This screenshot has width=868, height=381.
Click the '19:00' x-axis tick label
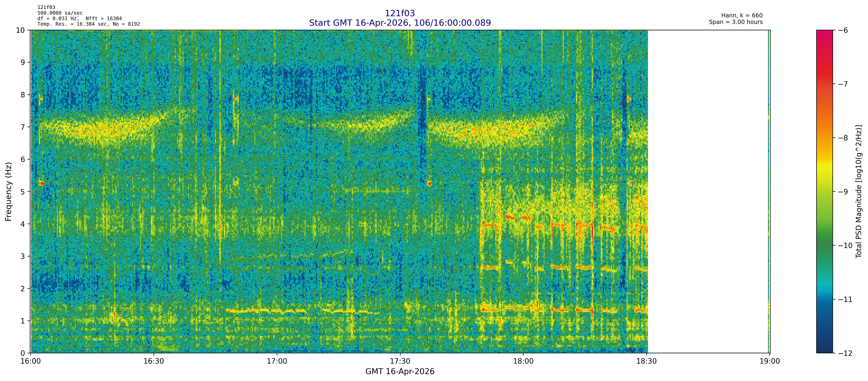pos(770,362)
